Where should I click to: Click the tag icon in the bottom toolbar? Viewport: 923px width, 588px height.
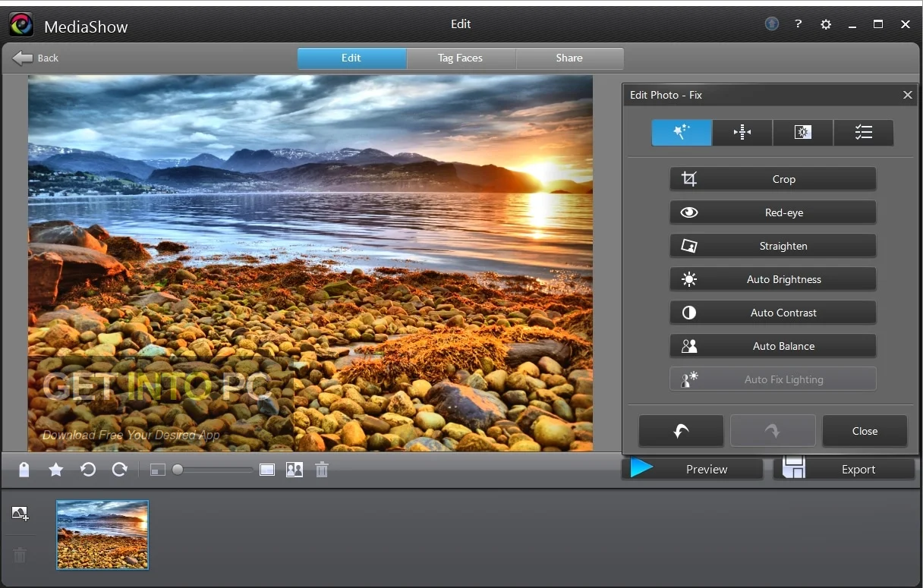(x=24, y=469)
